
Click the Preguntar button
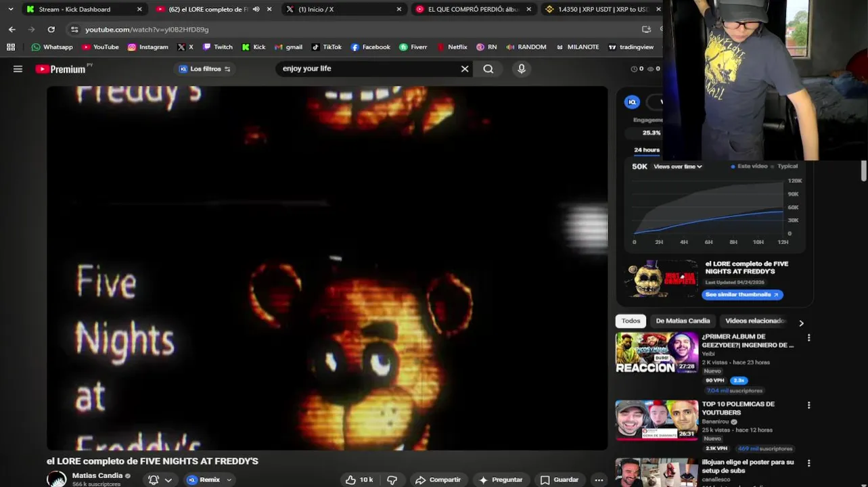[500, 480]
